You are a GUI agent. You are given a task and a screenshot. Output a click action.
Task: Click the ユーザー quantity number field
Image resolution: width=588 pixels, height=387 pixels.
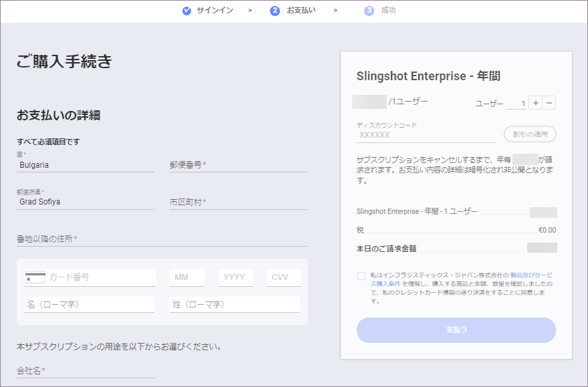click(x=516, y=104)
